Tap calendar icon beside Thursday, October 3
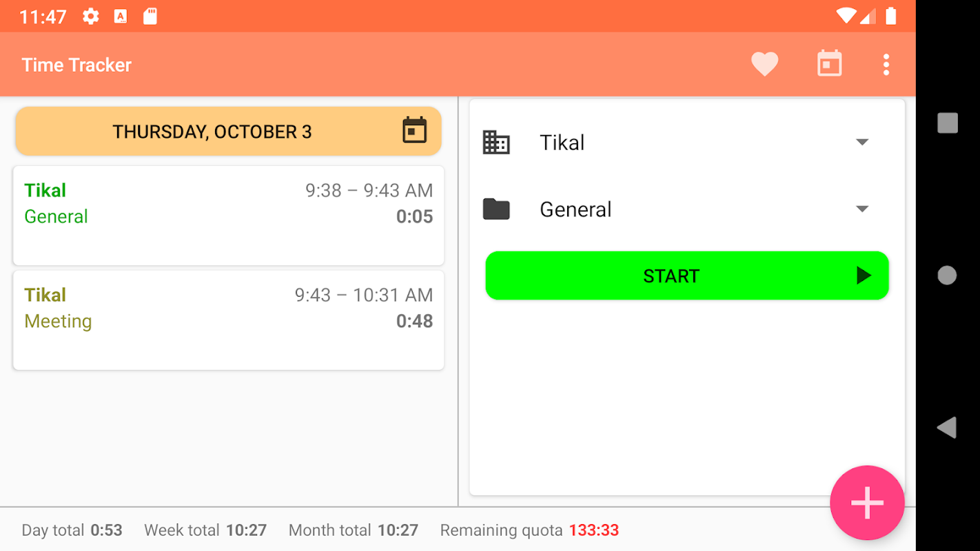This screenshot has height=551, width=980. [x=414, y=130]
